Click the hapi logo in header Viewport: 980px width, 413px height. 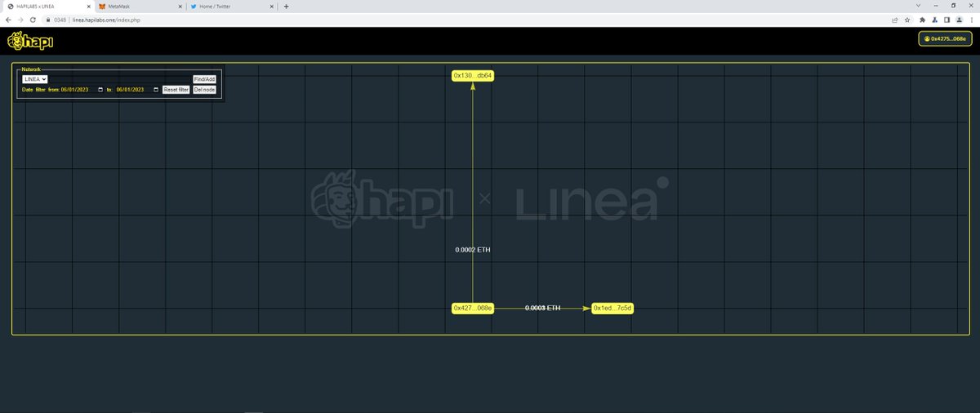29,40
